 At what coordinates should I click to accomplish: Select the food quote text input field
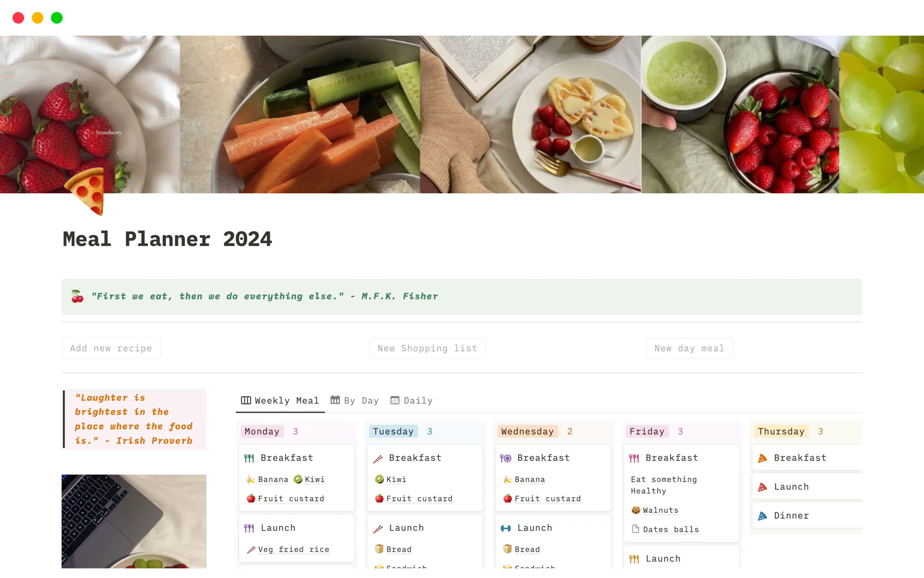[x=462, y=296]
